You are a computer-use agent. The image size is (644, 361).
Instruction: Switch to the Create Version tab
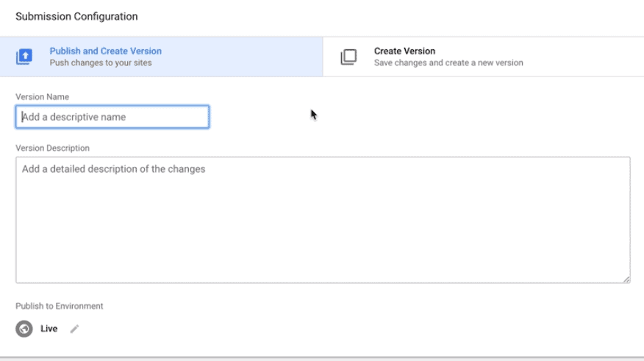pos(484,57)
